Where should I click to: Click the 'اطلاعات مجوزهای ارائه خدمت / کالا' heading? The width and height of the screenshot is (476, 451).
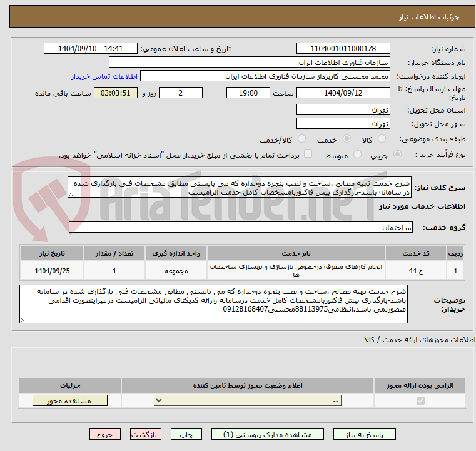click(420, 340)
